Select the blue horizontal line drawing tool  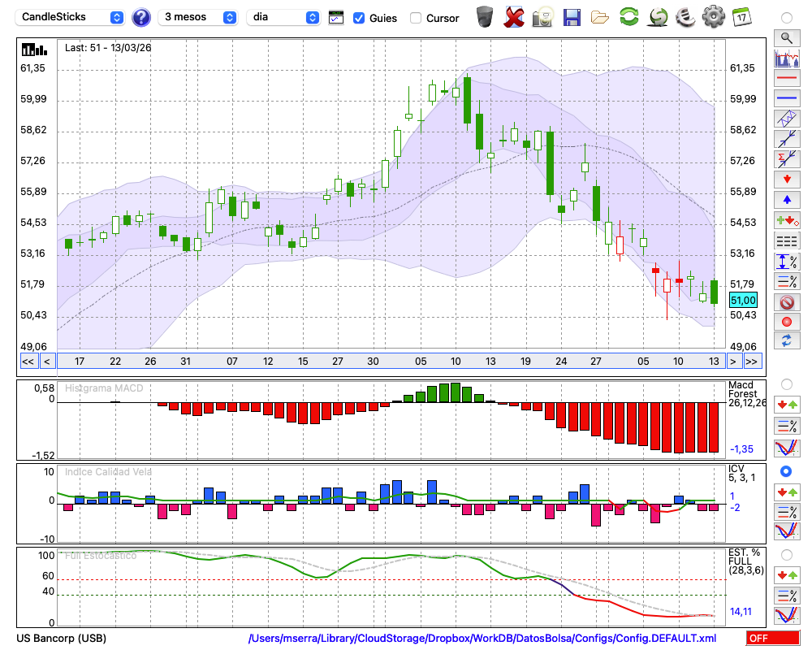(x=786, y=98)
